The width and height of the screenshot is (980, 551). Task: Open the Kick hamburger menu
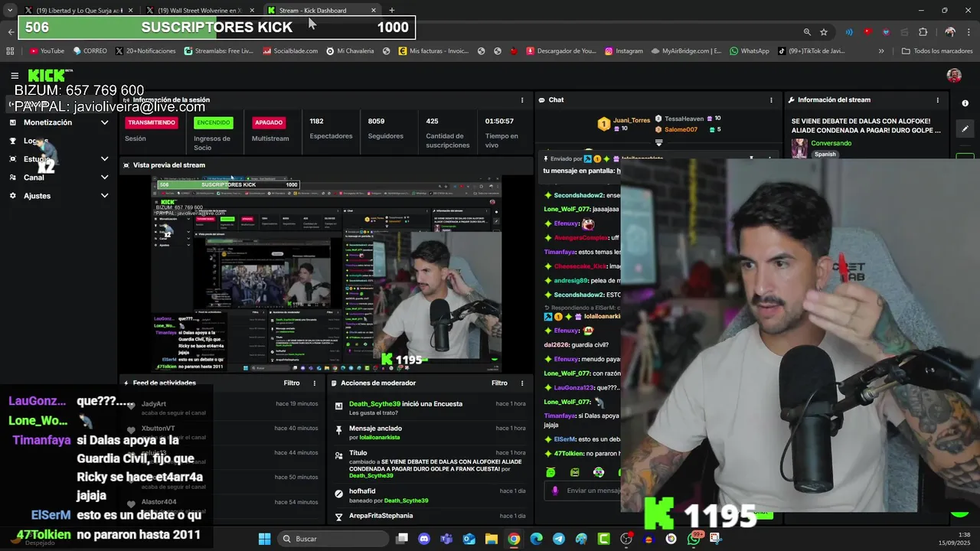tap(15, 75)
